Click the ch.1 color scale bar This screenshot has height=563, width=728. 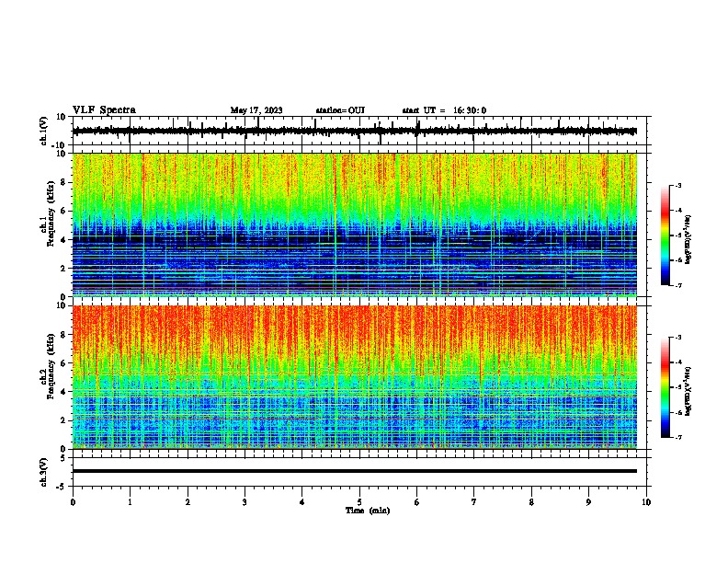click(665, 236)
